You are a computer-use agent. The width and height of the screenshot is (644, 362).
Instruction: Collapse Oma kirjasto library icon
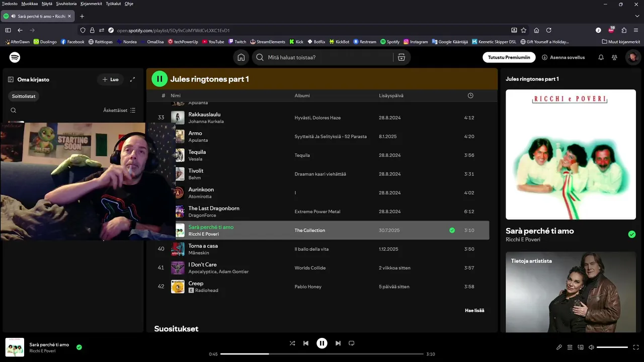click(11, 79)
